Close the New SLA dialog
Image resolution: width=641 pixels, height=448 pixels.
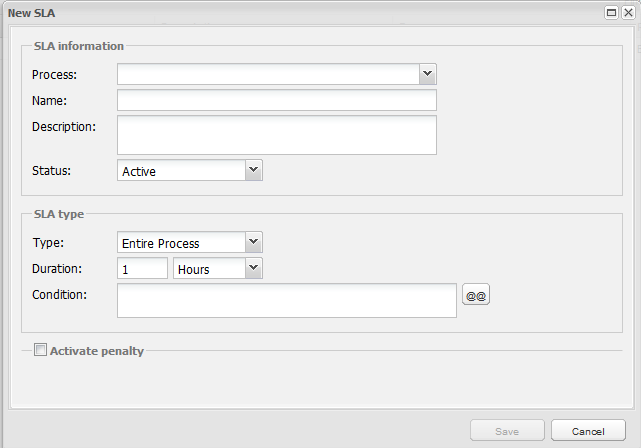[627, 12]
